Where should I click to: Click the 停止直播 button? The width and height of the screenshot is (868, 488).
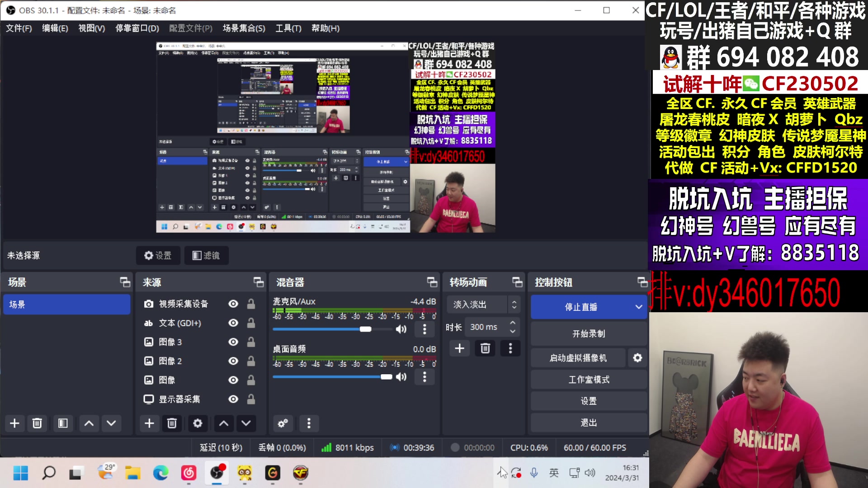click(x=581, y=307)
